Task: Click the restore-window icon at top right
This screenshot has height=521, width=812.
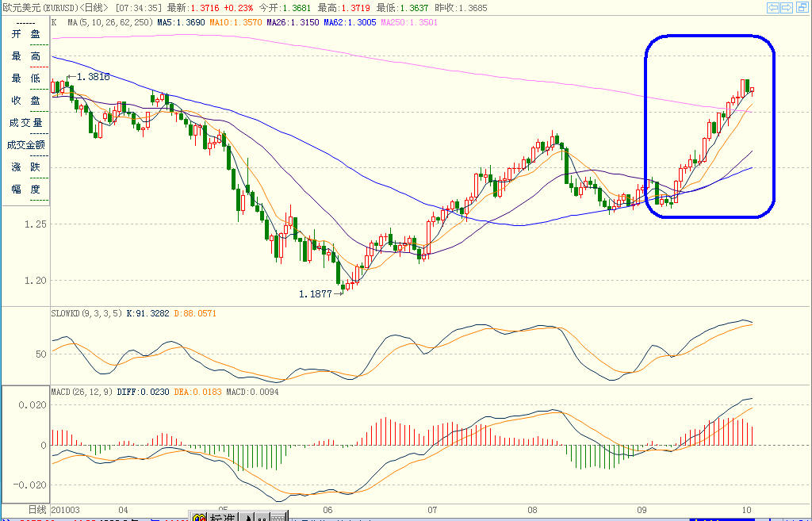Action: tap(801, 8)
